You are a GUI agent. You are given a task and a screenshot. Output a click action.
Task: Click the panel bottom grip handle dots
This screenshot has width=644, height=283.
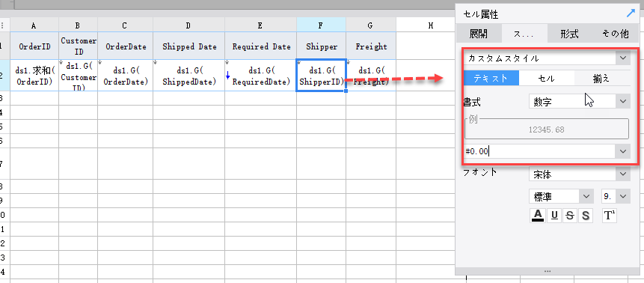click(547, 271)
